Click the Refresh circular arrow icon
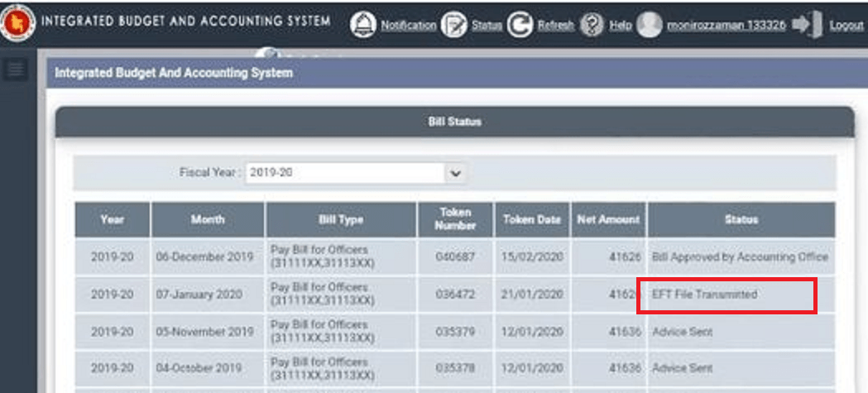Image resolution: width=868 pixels, height=393 pixels. tap(520, 25)
